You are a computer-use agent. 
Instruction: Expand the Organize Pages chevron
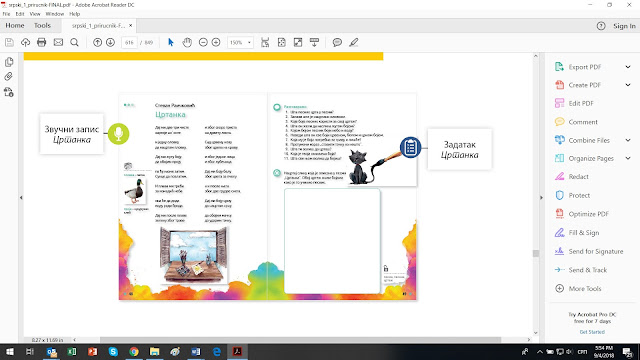[x=628, y=158]
